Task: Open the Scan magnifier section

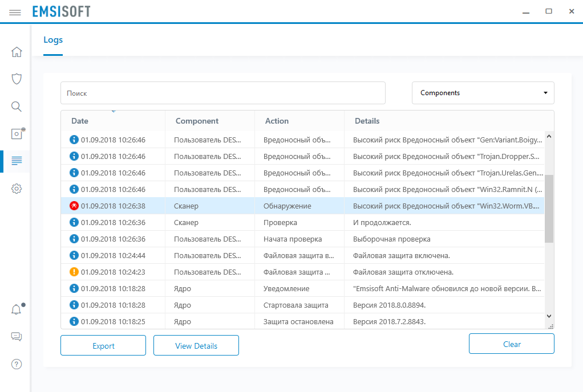Action: [17, 107]
